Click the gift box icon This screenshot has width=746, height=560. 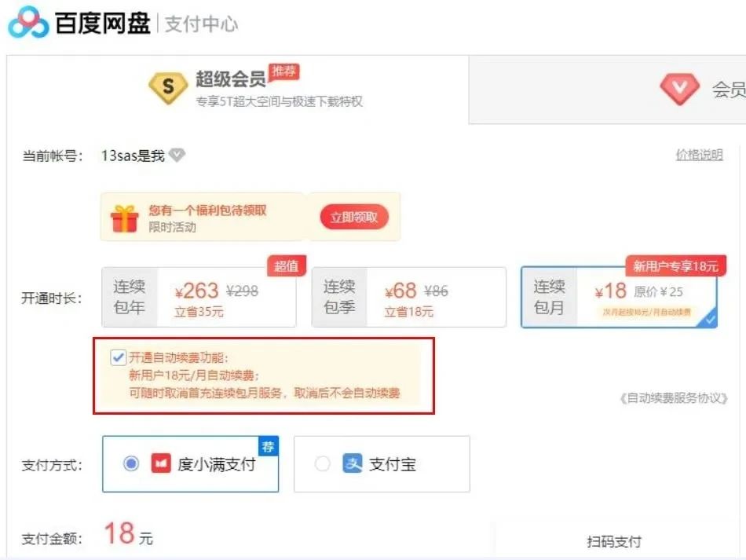[125, 219]
